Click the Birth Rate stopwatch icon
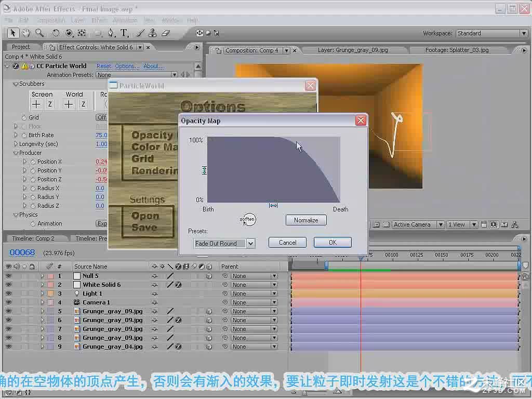 pyautogui.click(x=24, y=135)
